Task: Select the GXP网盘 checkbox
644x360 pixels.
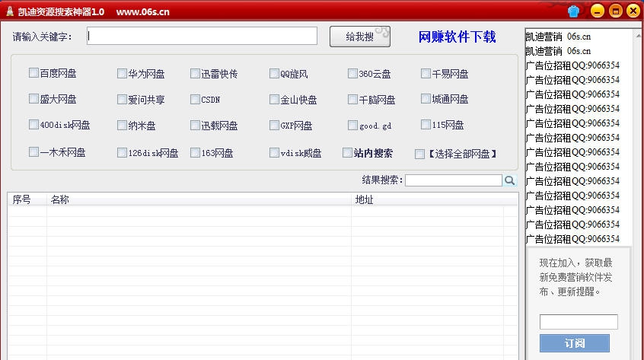Action: [274, 125]
